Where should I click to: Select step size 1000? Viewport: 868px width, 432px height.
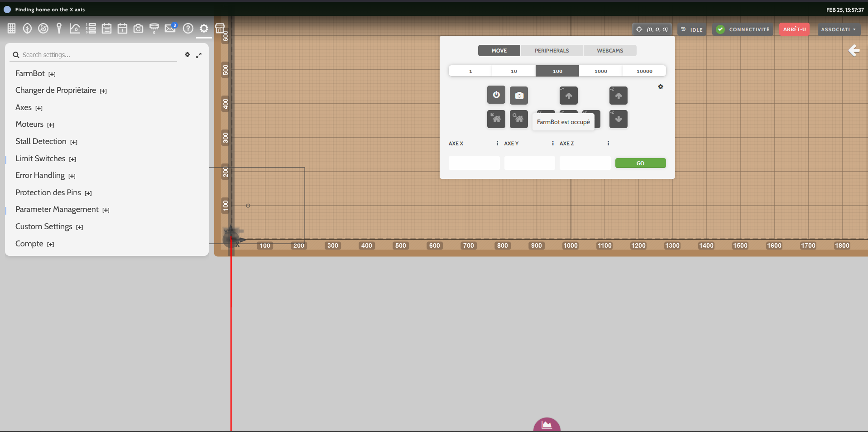coord(601,71)
